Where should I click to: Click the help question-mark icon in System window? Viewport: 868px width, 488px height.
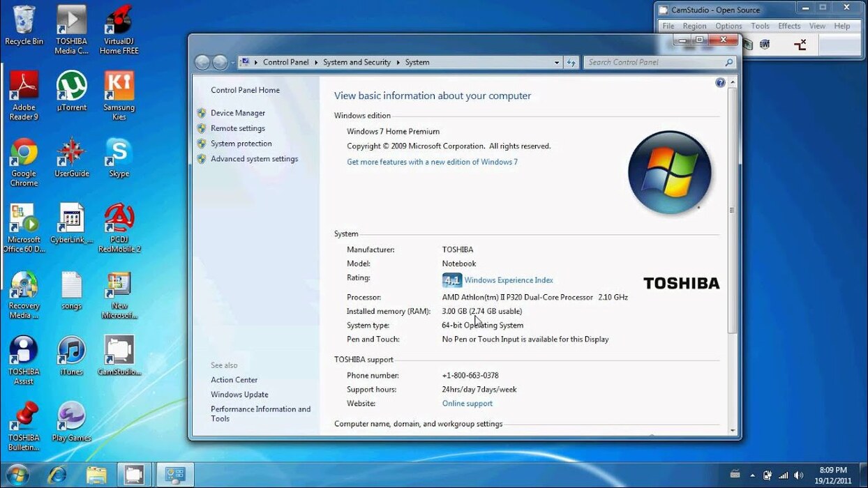coord(719,82)
